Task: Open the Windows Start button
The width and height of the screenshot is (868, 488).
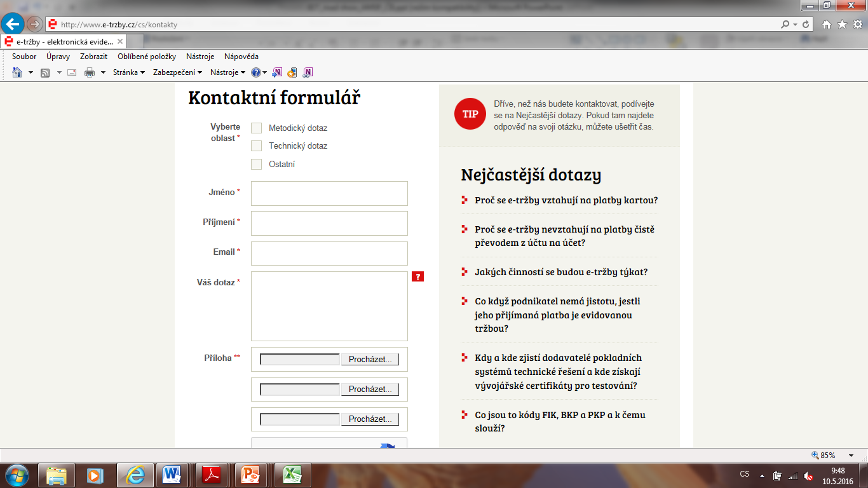Action: click(x=17, y=475)
